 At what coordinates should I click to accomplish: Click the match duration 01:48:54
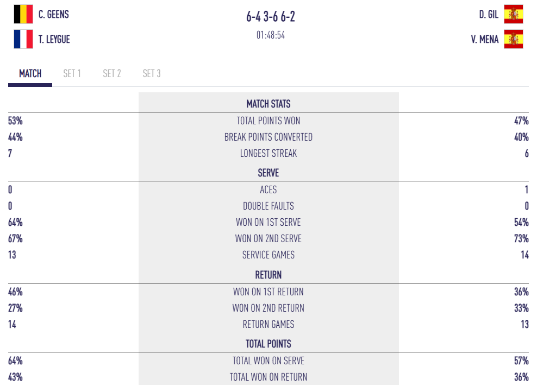click(271, 35)
